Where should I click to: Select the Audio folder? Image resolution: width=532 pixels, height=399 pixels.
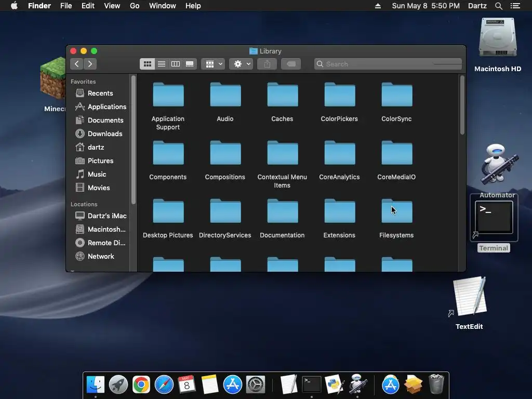pos(225,95)
